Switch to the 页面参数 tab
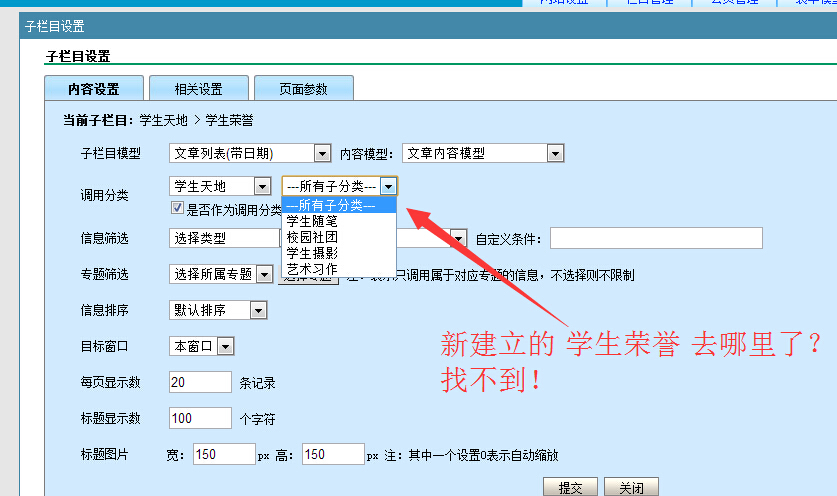Screen dimensions: 837x496 pyautogui.click(x=303, y=89)
